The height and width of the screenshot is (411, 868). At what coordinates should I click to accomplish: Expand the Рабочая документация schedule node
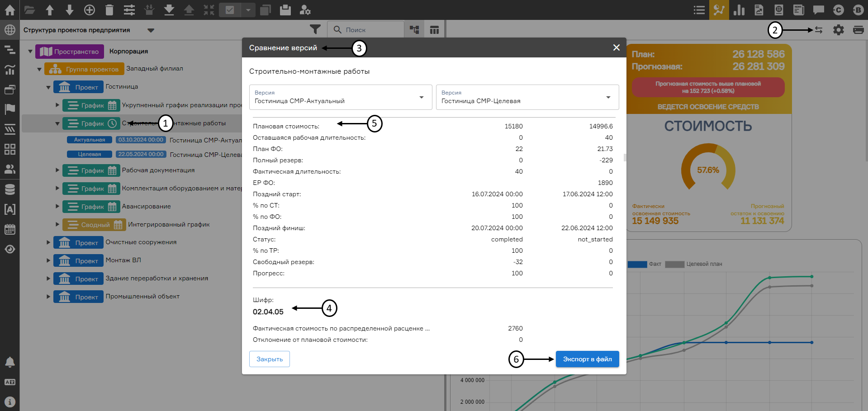pyautogui.click(x=57, y=170)
